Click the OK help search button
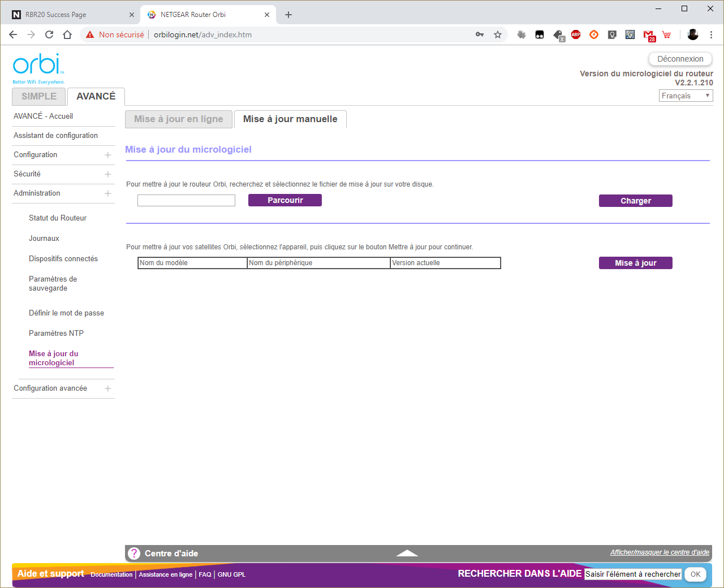Image resolution: width=724 pixels, height=588 pixels. [695, 574]
